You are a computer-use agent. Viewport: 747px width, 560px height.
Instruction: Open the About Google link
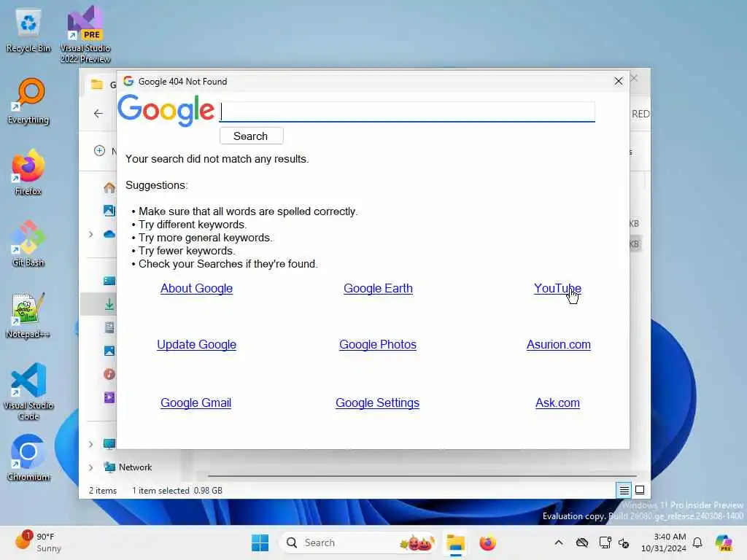196,289
